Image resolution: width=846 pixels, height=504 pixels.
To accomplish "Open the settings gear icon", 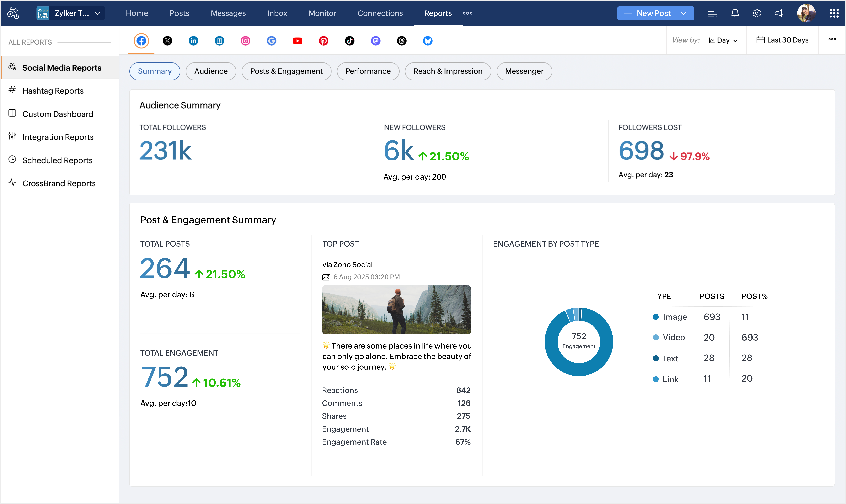I will (756, 13).
